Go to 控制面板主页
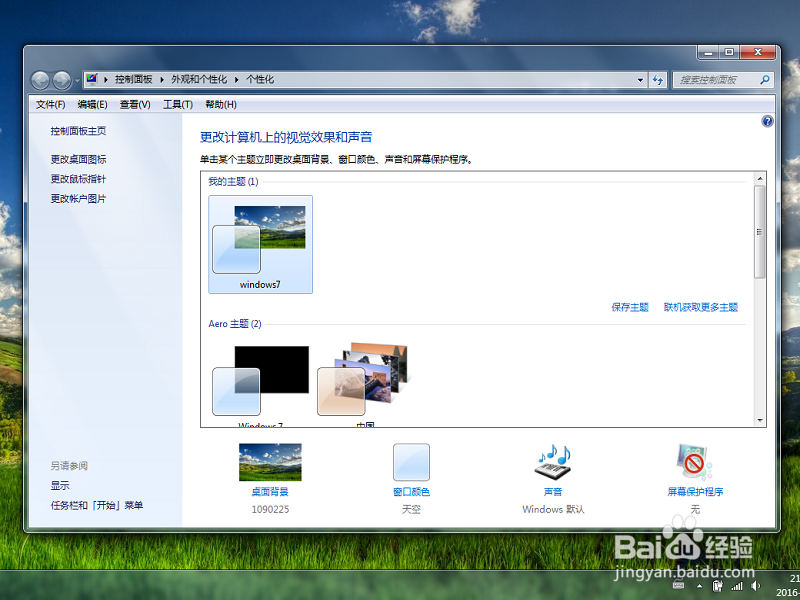Image resolution: width=800 pixels, height=600 pixels. pyautogui.click(x=78, y=131)
